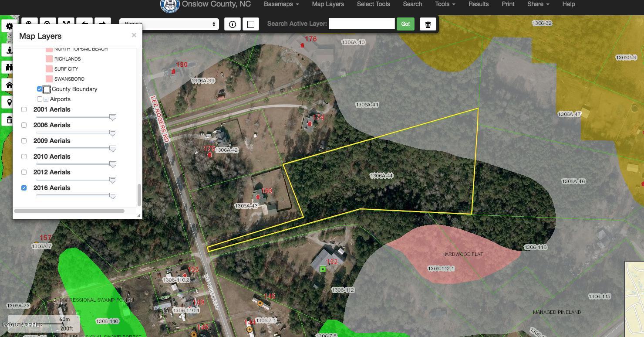Disable the 2016 Aerials layer
Image resolution: width=644 pixels, height=337 pixels.
click(24, 188)
